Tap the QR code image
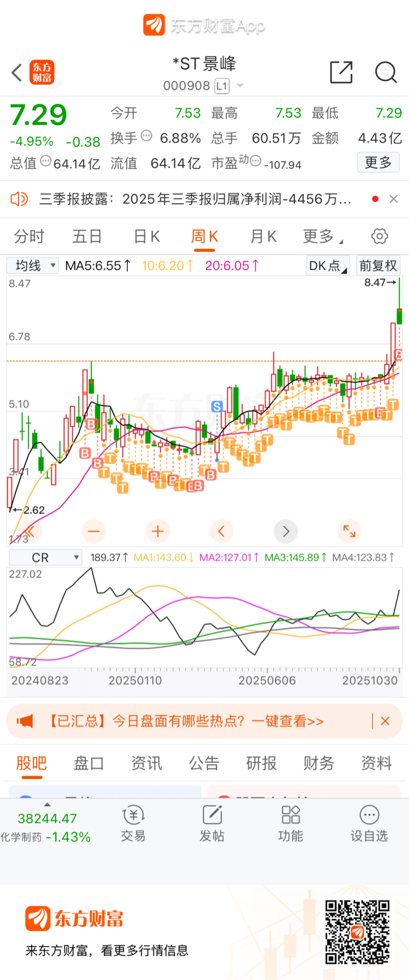This screenshot has height=980, width=409. click(357, 932)
